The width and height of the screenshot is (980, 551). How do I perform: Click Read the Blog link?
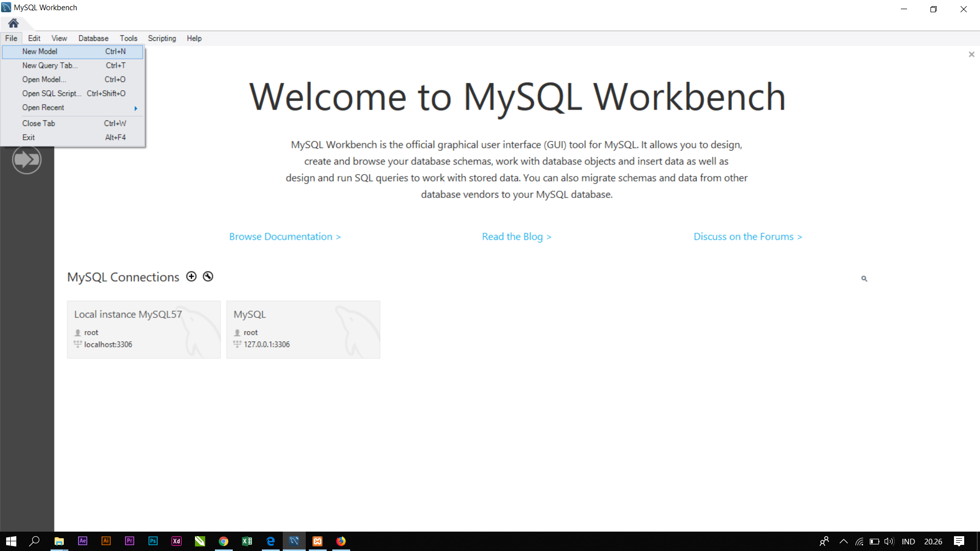(x=517, y=237)
